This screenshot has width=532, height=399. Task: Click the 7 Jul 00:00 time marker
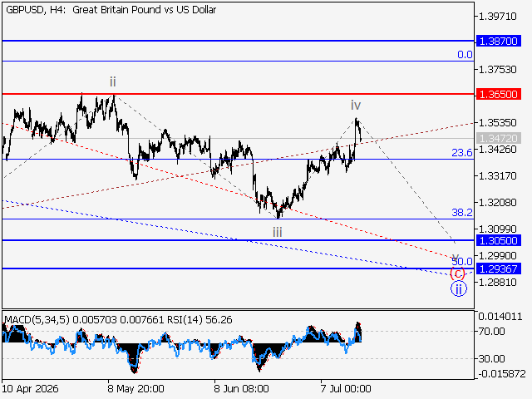tap(346, 388)
